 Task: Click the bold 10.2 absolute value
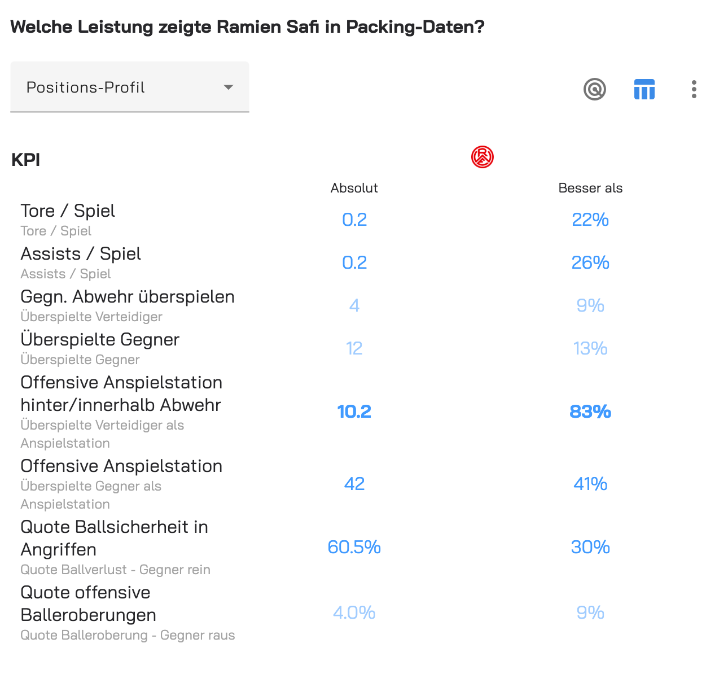coord(354,412)
